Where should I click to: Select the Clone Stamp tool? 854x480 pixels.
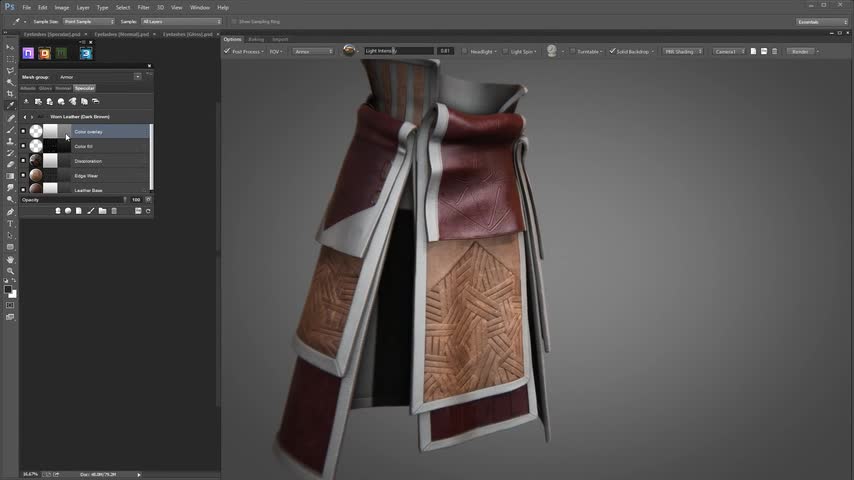(x=10, y=141)
